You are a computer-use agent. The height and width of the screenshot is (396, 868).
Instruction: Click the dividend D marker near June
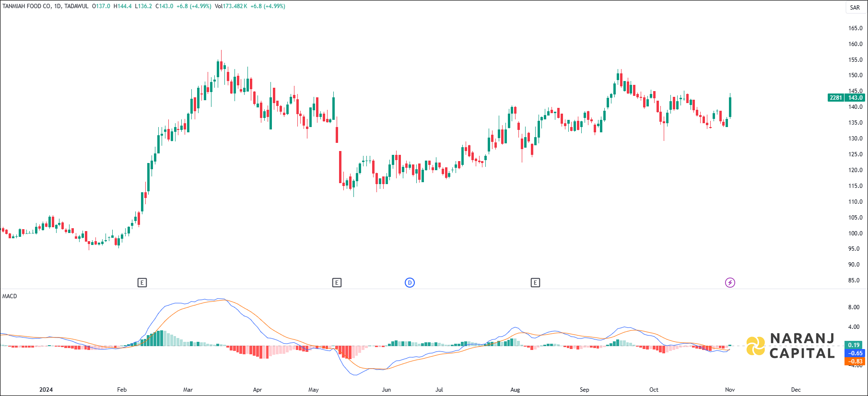(x=410, y=282)
